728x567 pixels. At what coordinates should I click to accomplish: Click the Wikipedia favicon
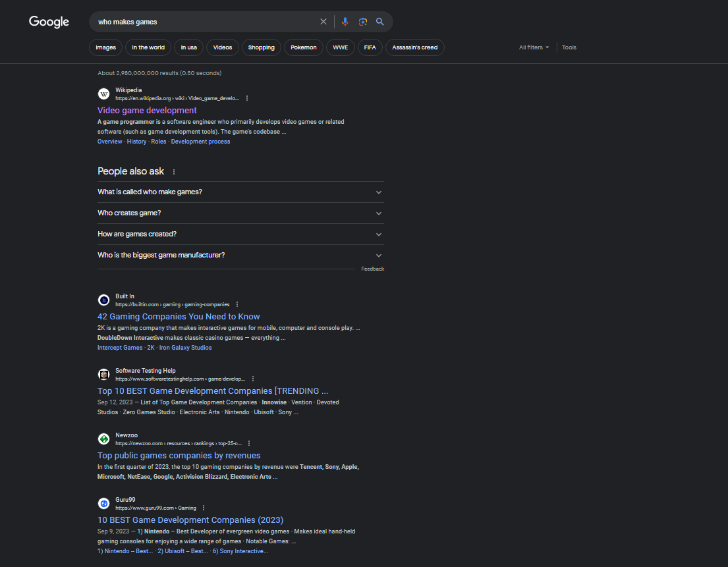tap(104, 94)
